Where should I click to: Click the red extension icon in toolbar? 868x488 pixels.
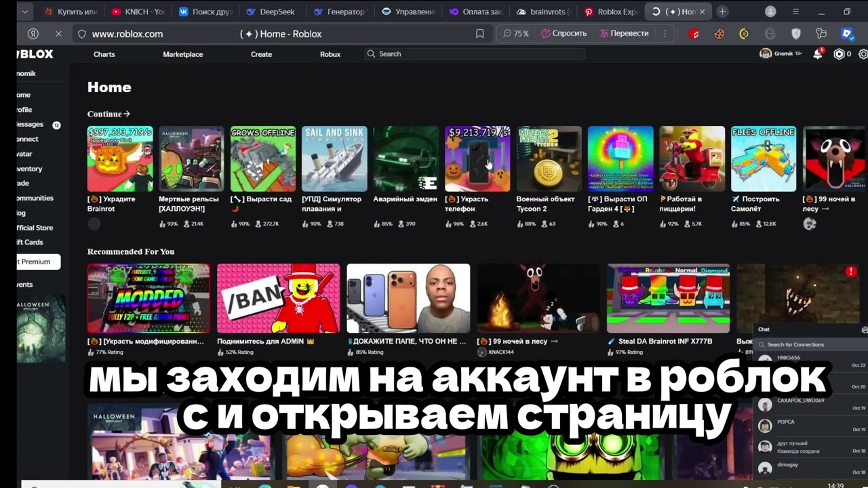pyautogui.click(x=694, y=34)
